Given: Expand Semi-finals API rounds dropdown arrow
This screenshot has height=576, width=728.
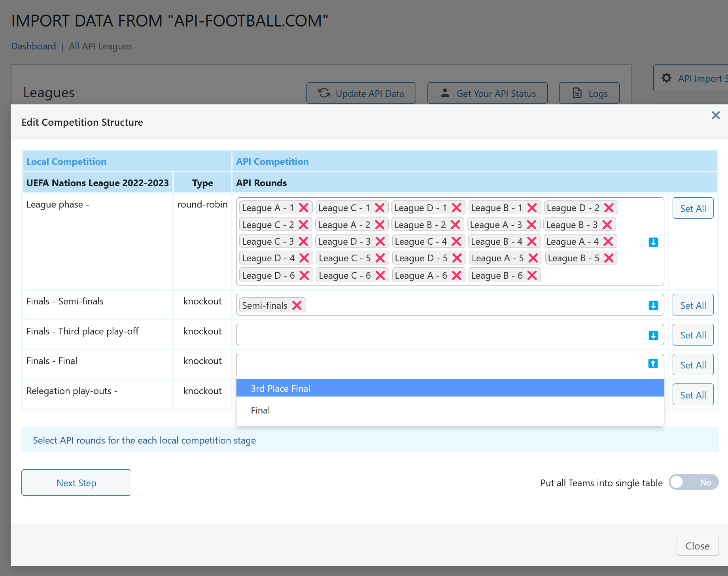Looking at the screenshot, I should click(653, 306).
